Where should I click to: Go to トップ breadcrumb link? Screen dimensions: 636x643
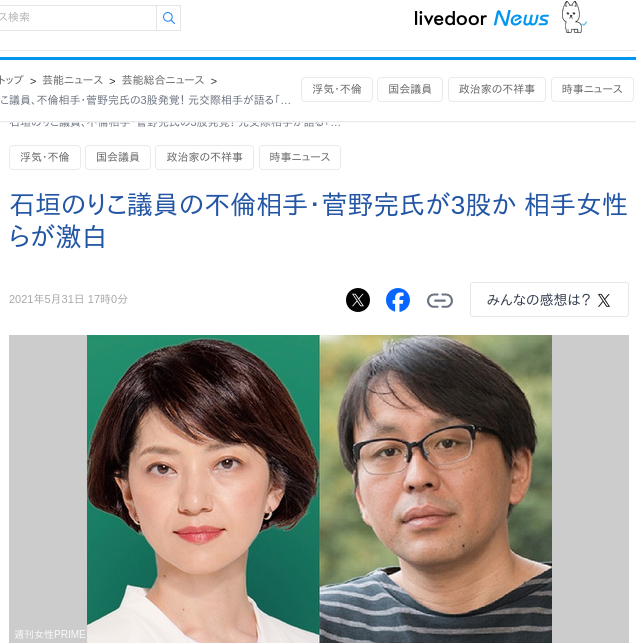(11, 80)
